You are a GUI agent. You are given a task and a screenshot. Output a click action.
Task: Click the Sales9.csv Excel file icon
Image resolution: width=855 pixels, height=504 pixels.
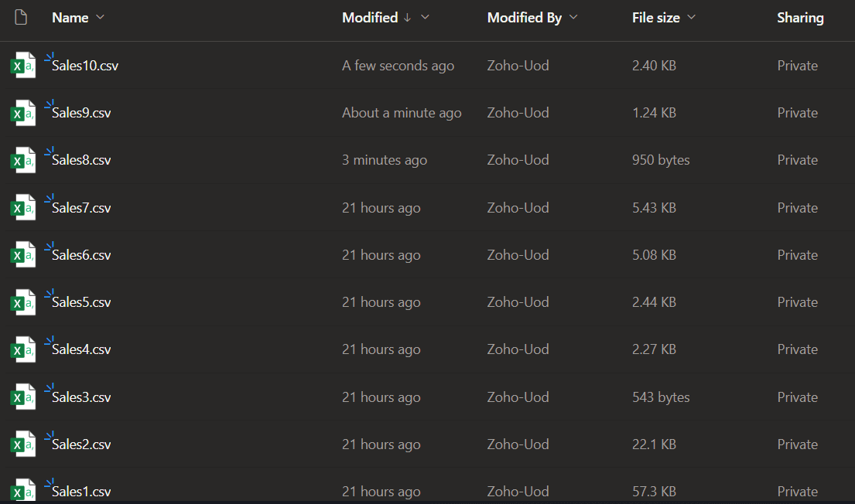tap(22, 114)
